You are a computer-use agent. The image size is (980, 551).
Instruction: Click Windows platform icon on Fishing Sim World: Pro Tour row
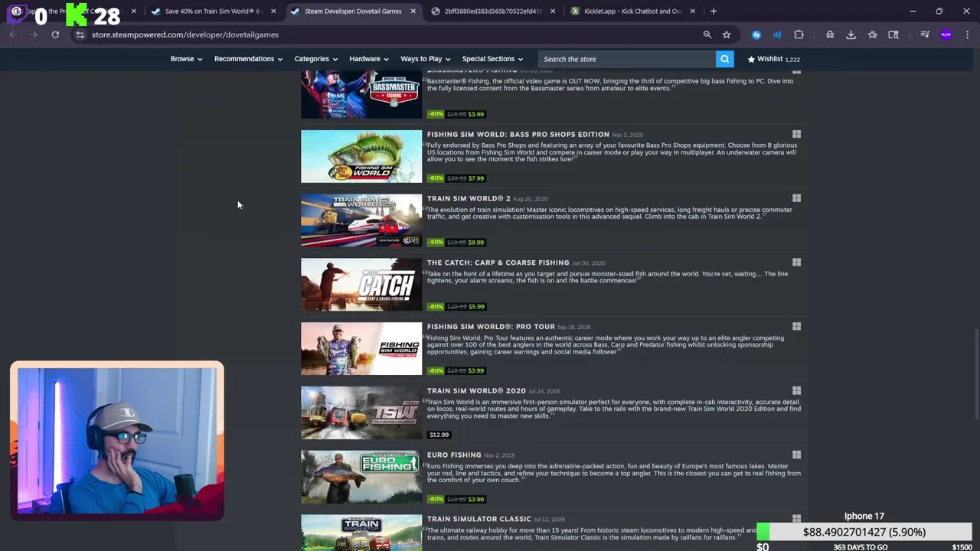(796, 327)
